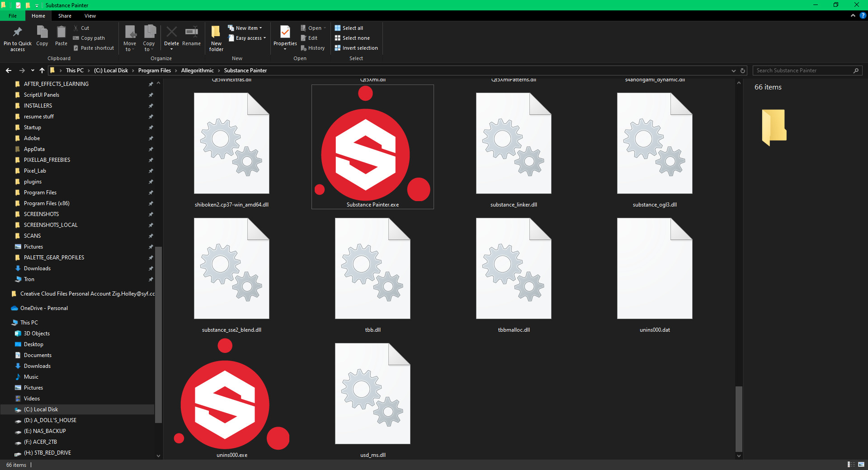Switch to large icons view in status bar
The width and height of the screenshot is (868, 470).
click(x=861, y=465)
